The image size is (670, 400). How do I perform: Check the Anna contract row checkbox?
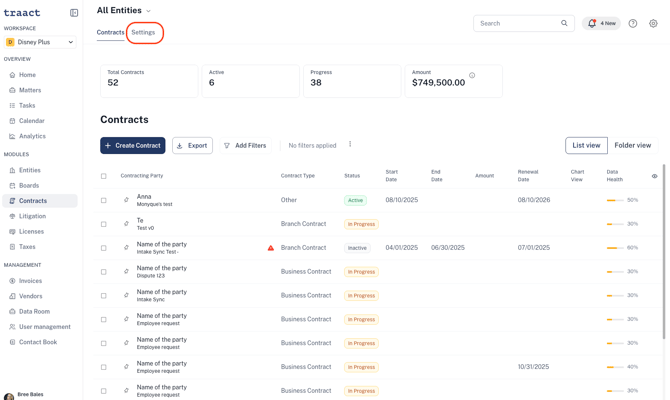[x=103, y=200]
